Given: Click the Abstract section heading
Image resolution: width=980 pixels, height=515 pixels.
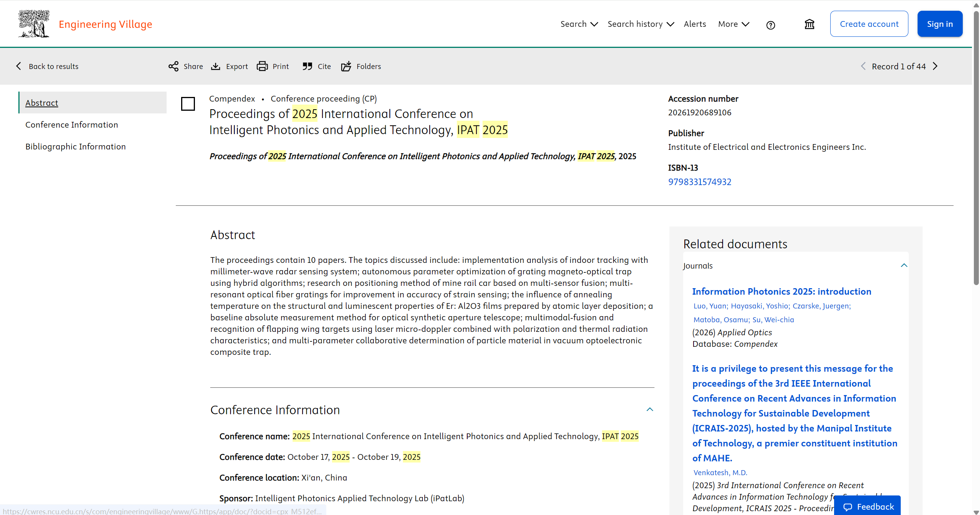Looking at the screenshot, I should tap(233, 235).
